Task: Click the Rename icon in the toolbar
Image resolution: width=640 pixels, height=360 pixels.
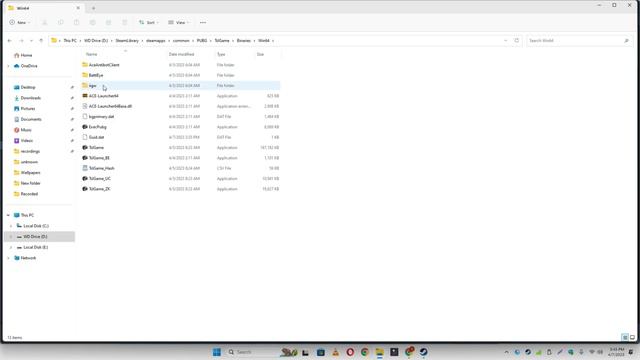Action: coord(93,22)
